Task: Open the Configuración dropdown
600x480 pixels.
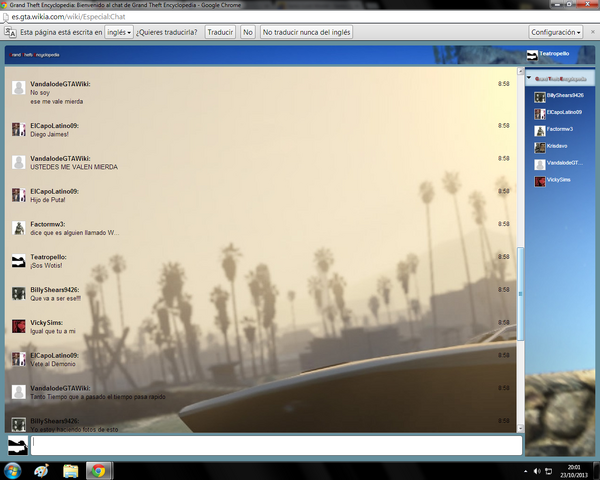Action: 556,32
